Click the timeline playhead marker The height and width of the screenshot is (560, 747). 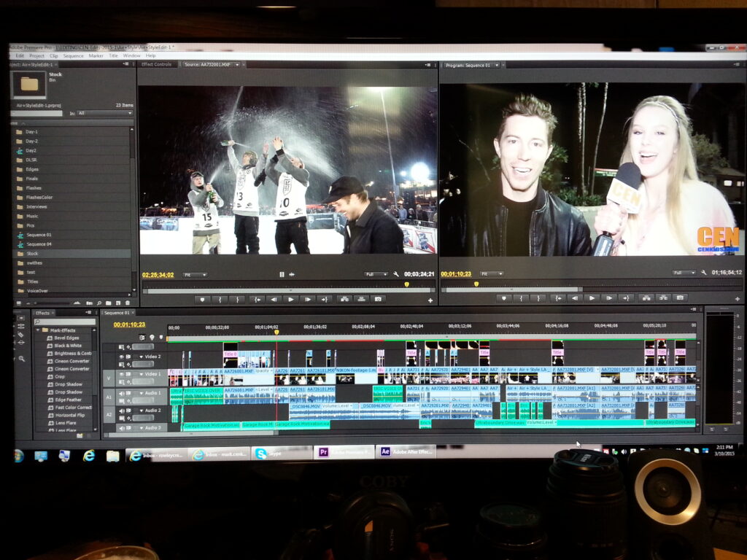[x=276, y=332]
